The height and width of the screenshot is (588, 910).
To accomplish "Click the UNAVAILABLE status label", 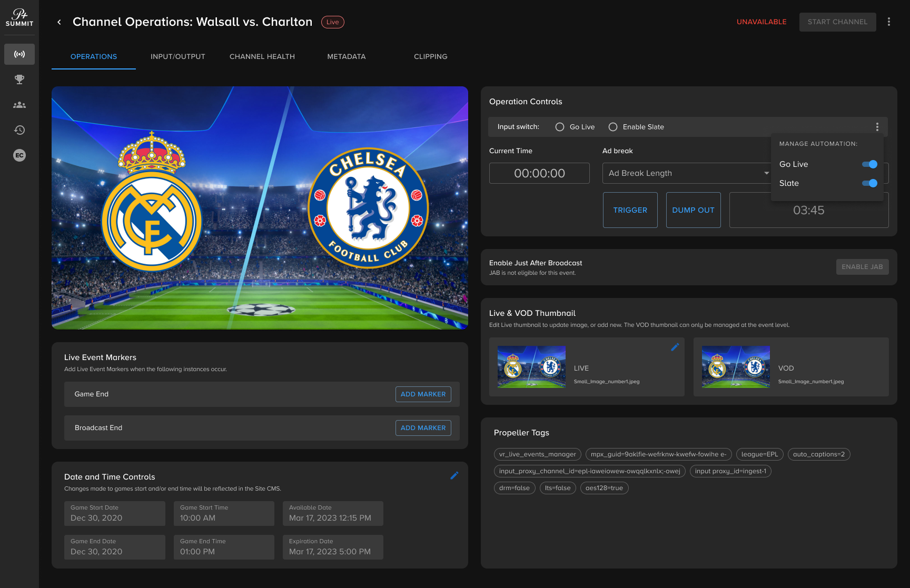I will 761,22.
